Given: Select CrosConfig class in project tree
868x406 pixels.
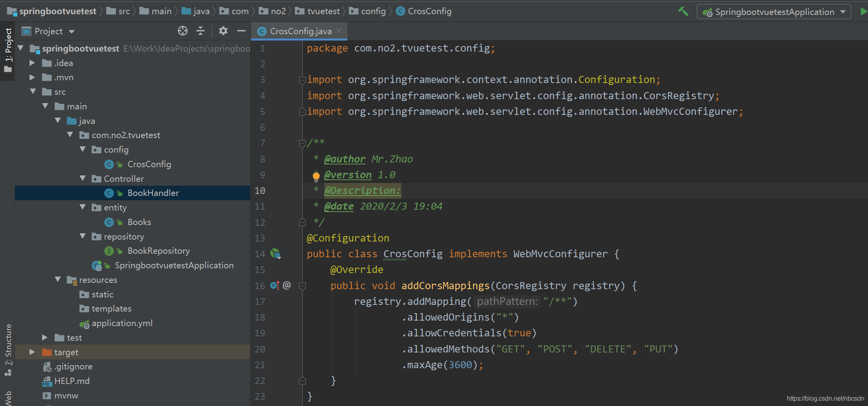Looking at the screenshot, I should [x=149, y=164].
